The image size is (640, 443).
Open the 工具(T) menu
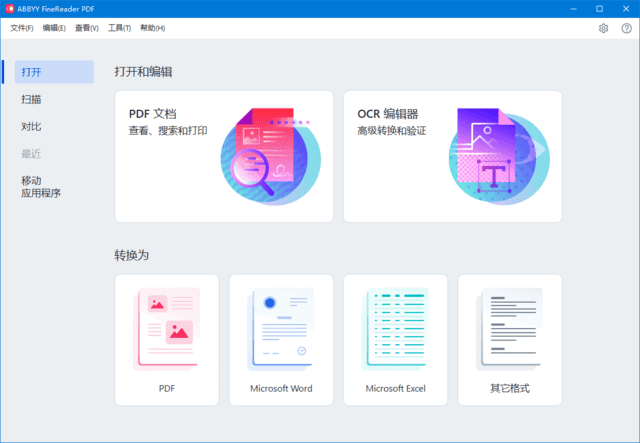coord(119,28)
